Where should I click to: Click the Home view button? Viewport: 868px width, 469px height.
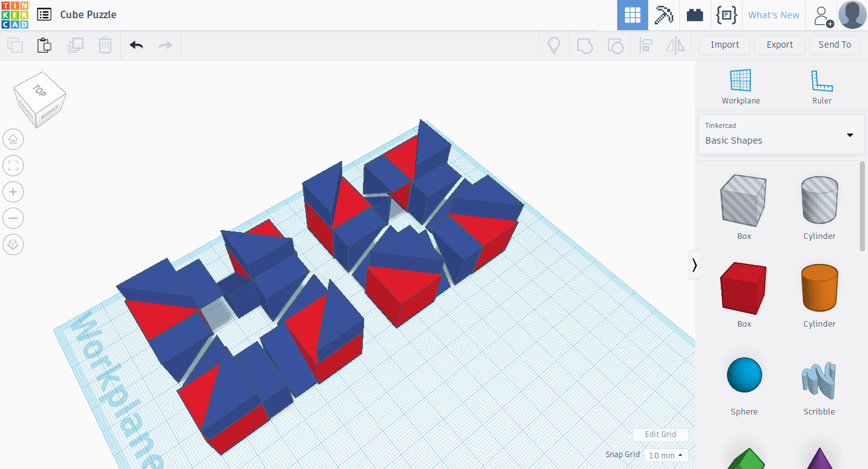click(x=13, y=139)
